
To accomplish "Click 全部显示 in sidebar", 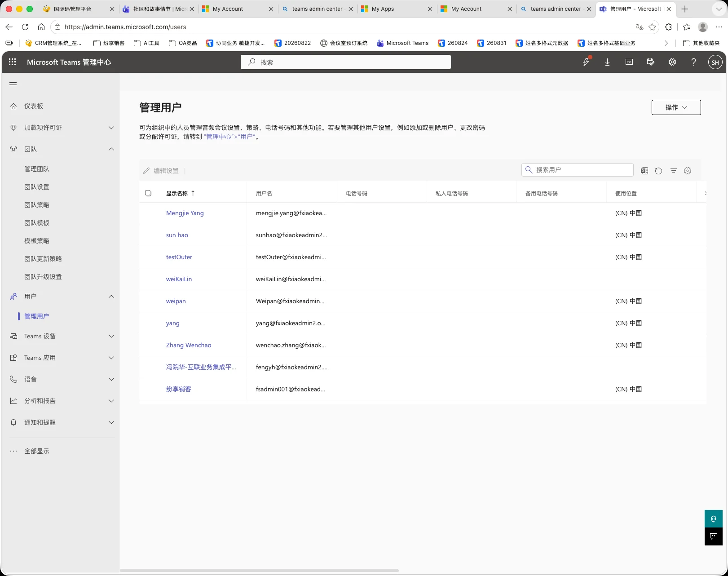I will point(37,451).
